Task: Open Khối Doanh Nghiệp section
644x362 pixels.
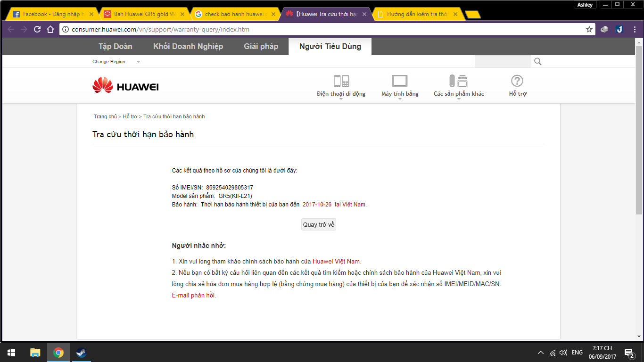Action: 188,46
